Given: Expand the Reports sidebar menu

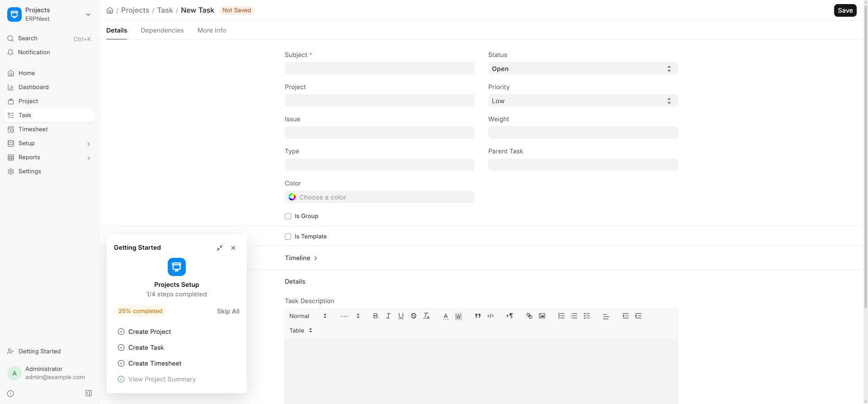Looking at the screenshot, I should point(49,157).
